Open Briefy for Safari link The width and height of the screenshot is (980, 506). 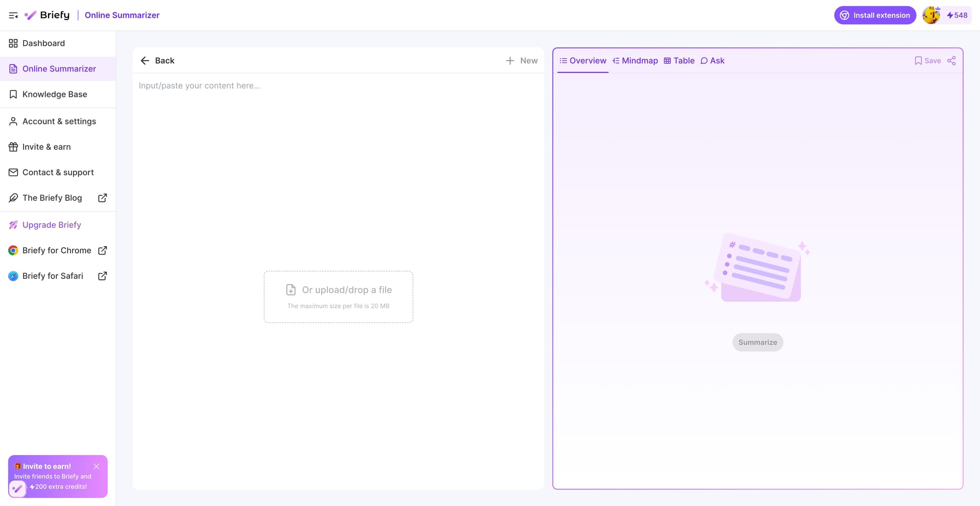coord(58,276)
